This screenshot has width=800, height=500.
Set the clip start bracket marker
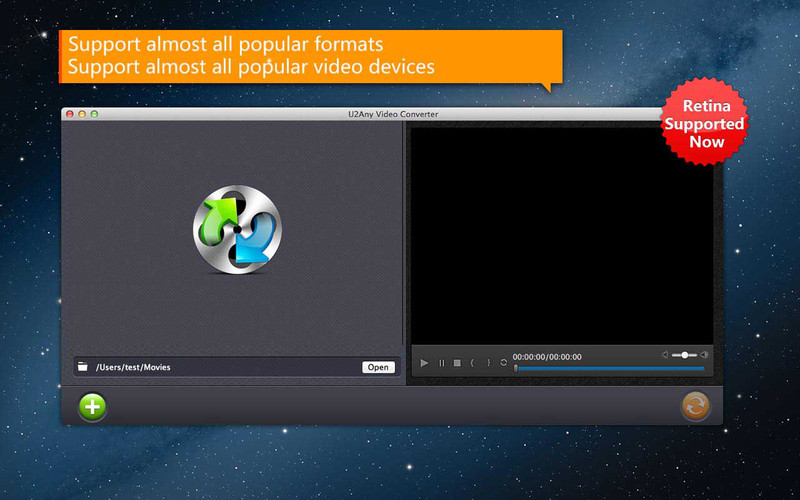click(472, 363)
